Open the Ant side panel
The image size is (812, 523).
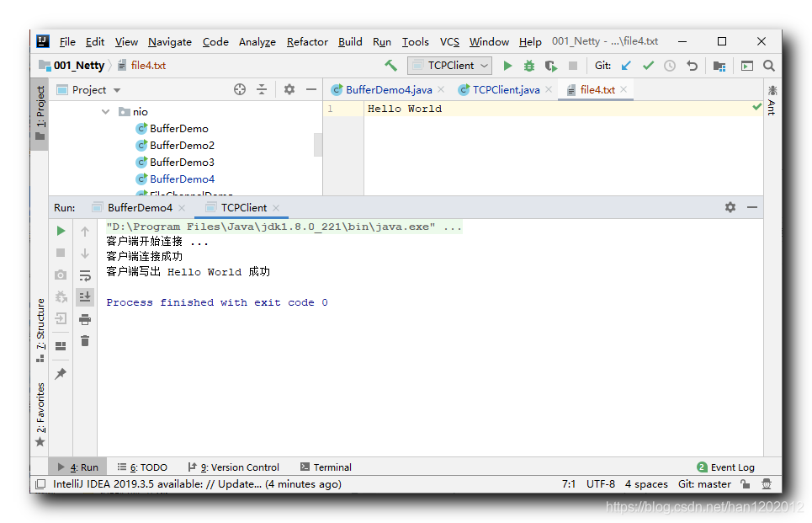[x=772, y=101]
